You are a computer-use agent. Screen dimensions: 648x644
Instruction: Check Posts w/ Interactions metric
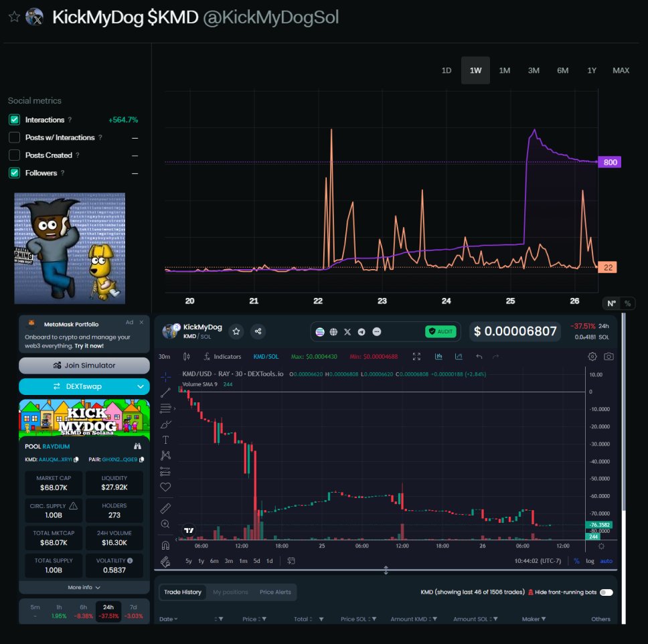15,138
